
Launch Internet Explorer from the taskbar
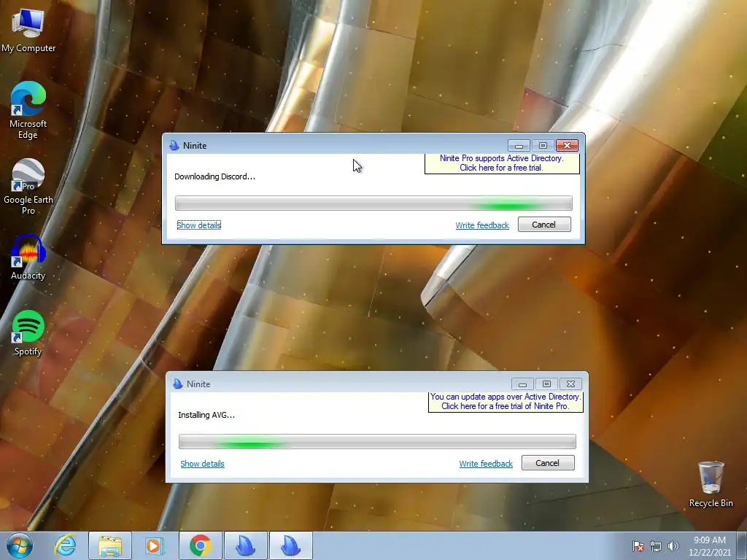click(x=65, y=545)
